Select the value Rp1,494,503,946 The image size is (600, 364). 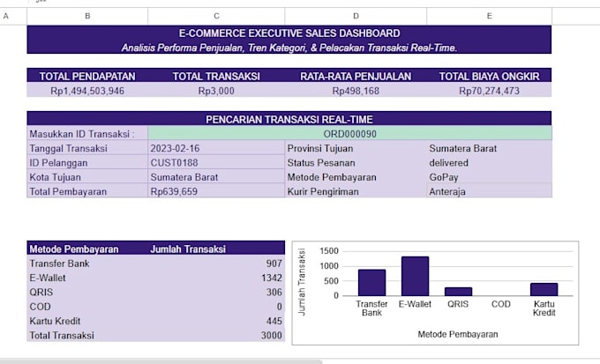(x=87, y=91)
